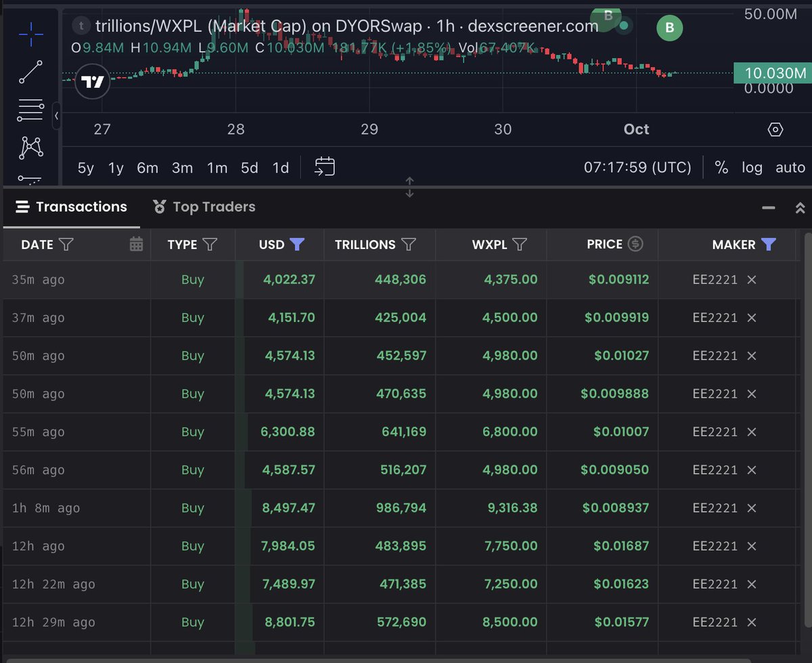Set chart range to 5d

250,168
